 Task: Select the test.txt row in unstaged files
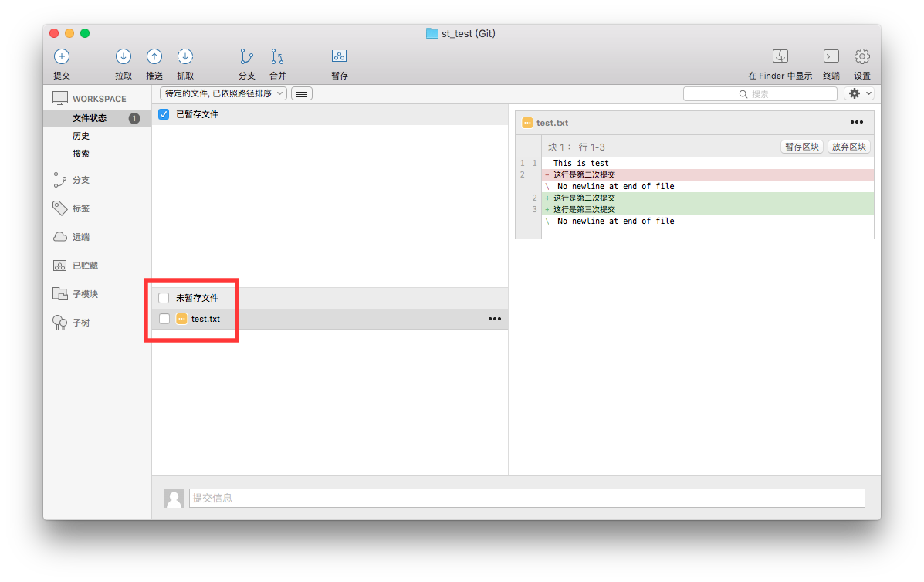point(330,319)
